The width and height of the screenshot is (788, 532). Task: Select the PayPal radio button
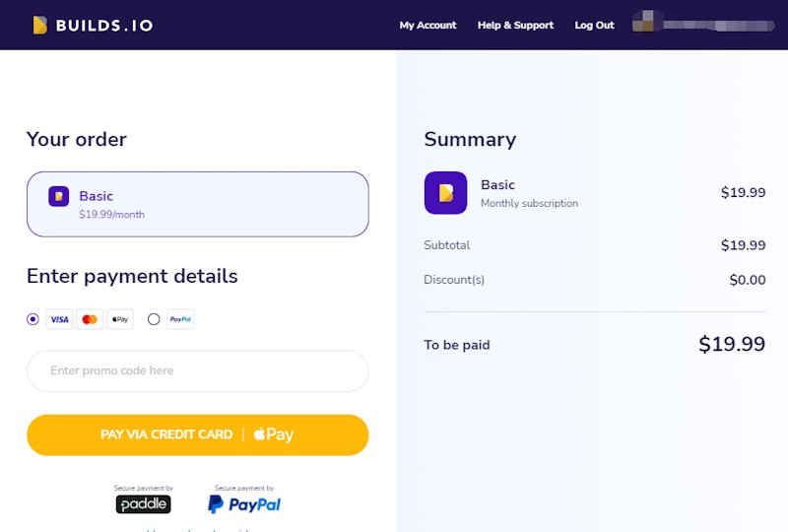click(154, 319)
